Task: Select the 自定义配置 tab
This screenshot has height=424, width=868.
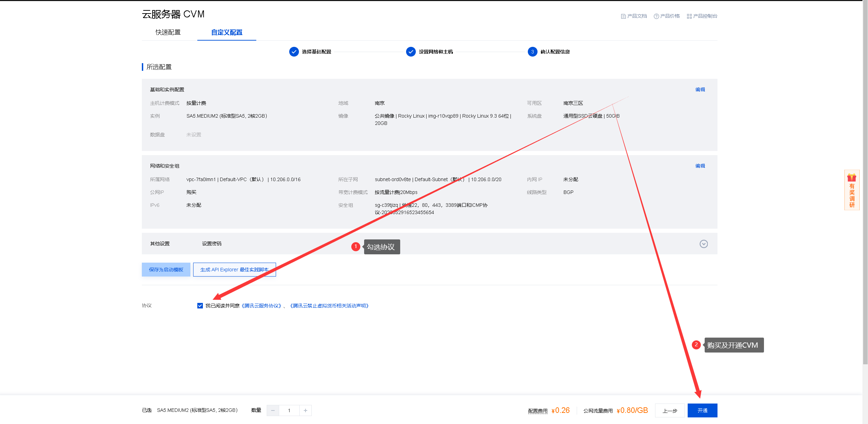Action: (x=227, y=32)
